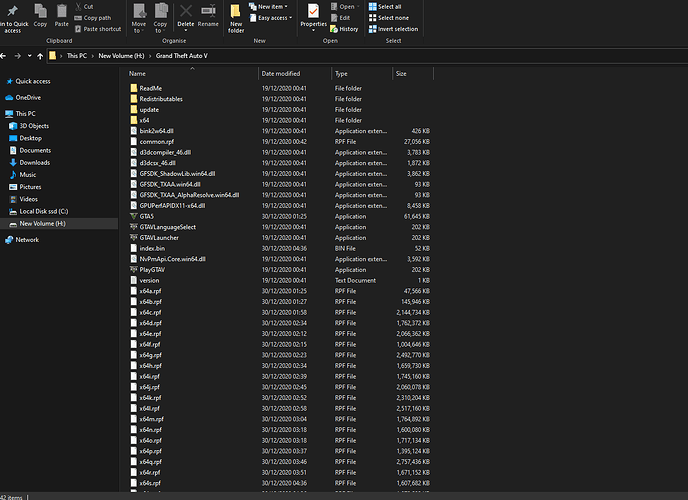Sort by the Size column header
This screenshot has width=688, height=500.
(x=413, y=73)
